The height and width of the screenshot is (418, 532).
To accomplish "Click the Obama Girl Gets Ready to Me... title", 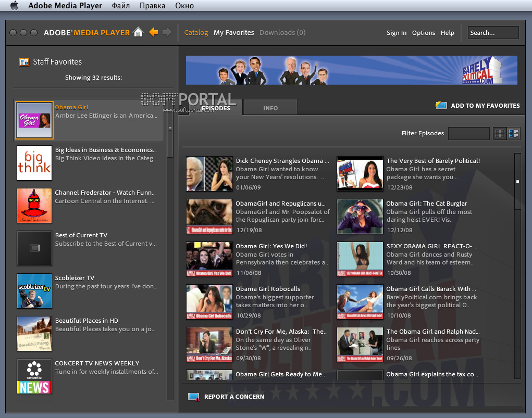I will (x=281, y=374).
